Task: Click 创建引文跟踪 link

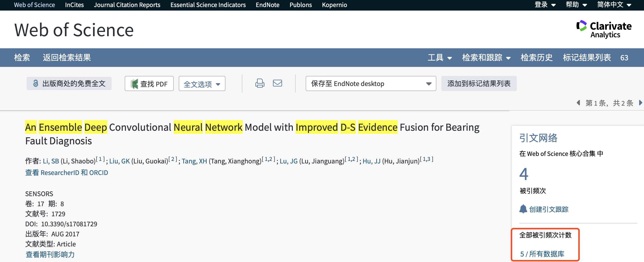Action: 549,209
